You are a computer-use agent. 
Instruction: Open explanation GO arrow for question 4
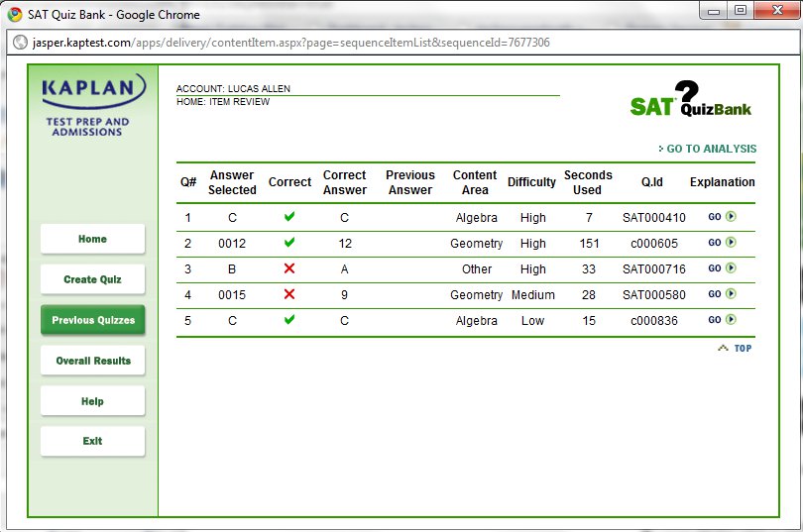[x=731, y=293]
